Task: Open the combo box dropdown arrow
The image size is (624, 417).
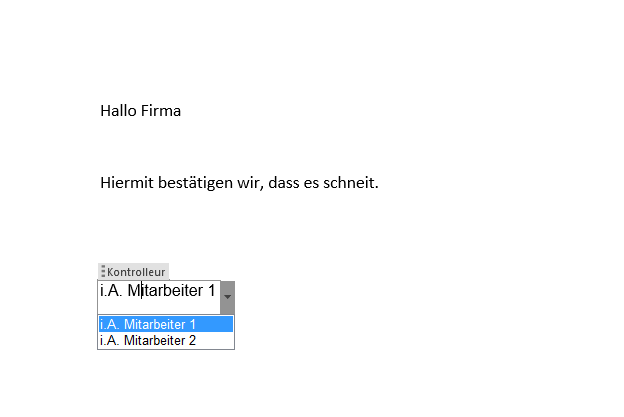Action: 227,297
